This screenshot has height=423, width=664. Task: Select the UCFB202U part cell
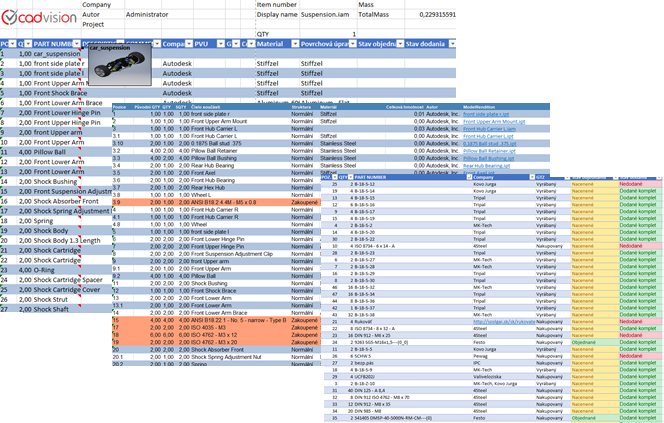coord(365,376)
